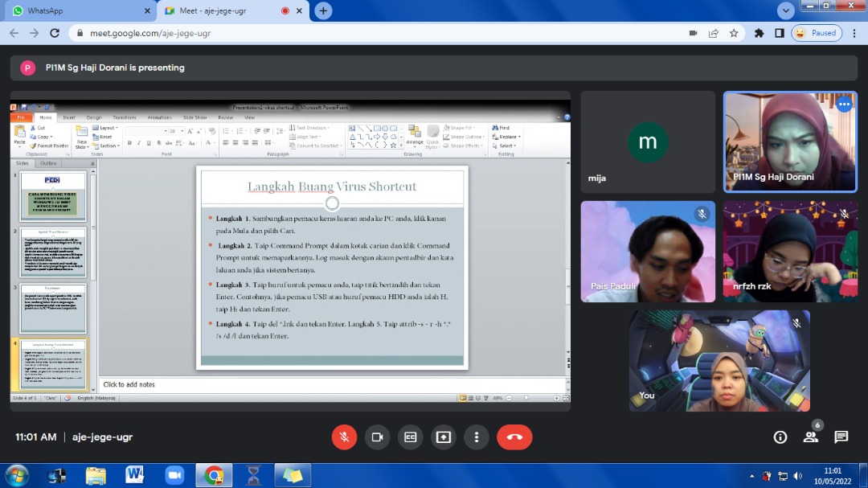The image size is (868, 488).
Task: Click the present now icon
Action: pyautogui.click(x=443, y=437)
